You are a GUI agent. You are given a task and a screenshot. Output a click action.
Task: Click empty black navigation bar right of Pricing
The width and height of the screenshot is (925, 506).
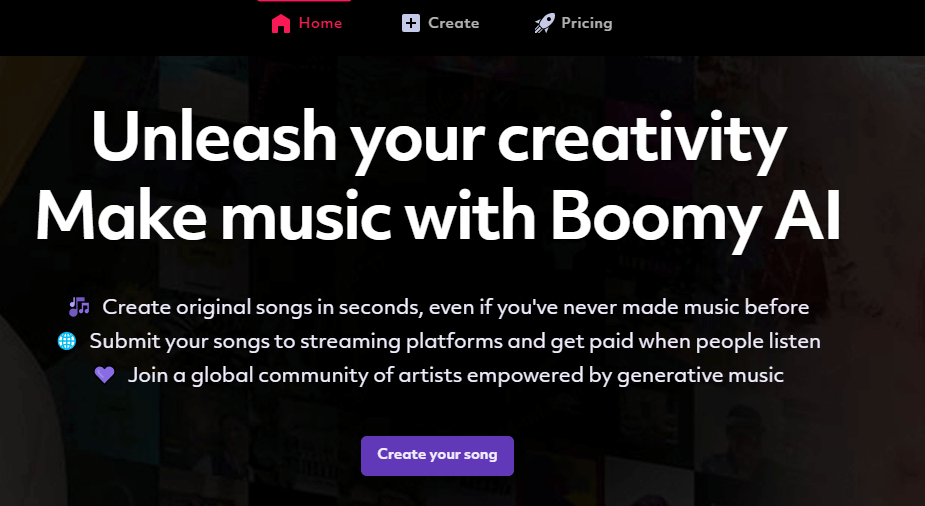780,25
